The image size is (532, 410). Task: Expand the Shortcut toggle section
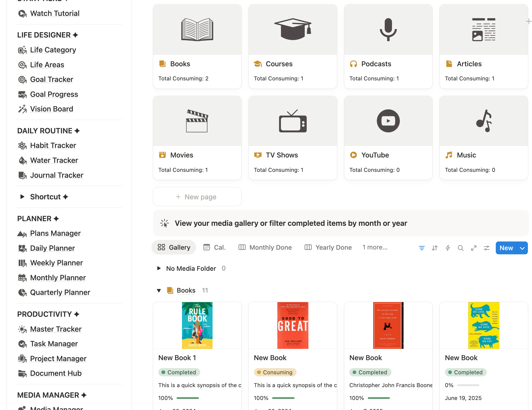coord(22,197)
